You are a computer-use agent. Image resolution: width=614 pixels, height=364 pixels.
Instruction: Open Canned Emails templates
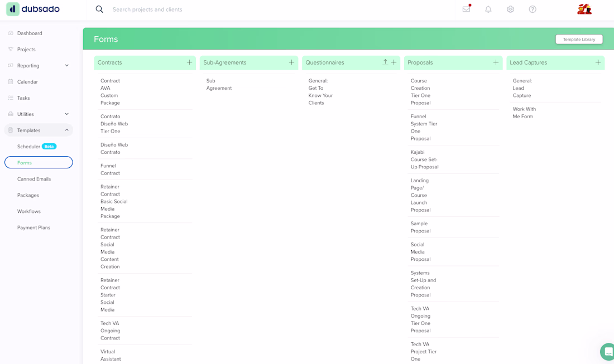(34, 179)
